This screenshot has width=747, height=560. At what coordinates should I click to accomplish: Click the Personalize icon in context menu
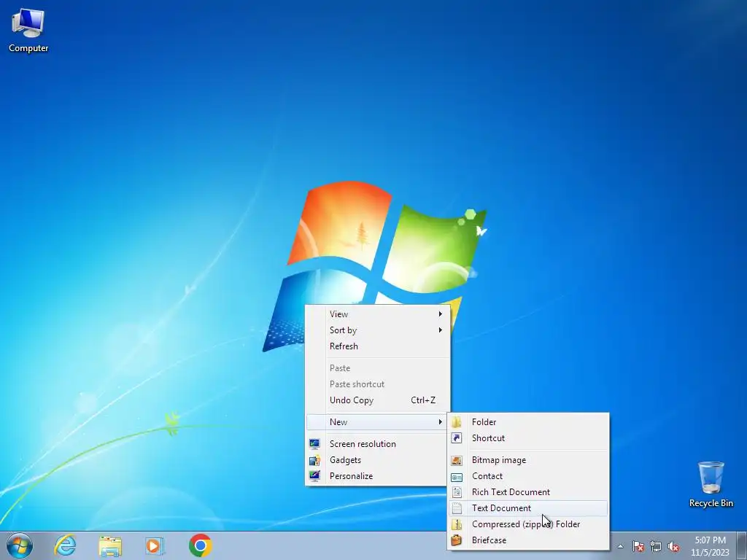click(x=314, y=475)
